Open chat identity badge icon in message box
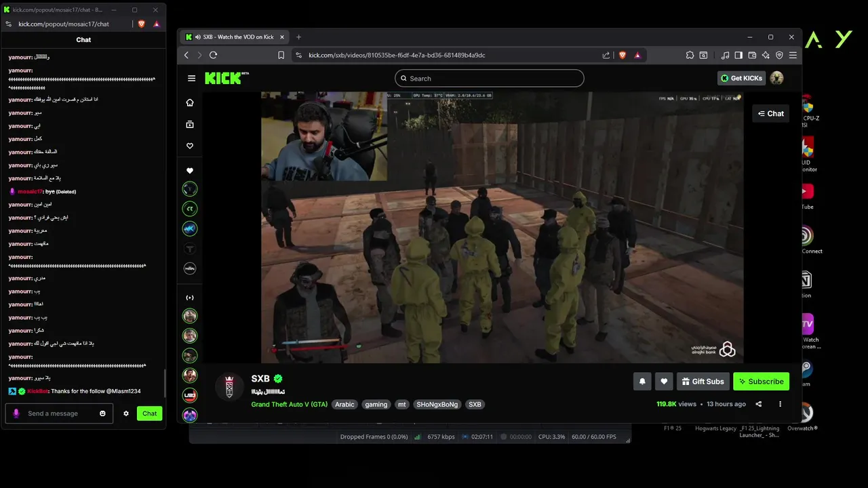Viewport: 868px width, 488px height. [x=16, y=413]
